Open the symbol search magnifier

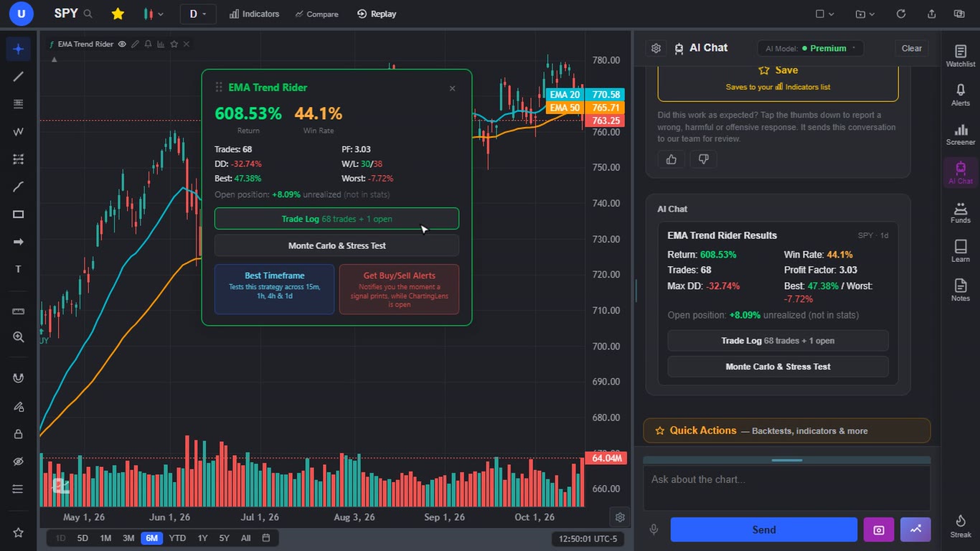click(x=88, y=14)
